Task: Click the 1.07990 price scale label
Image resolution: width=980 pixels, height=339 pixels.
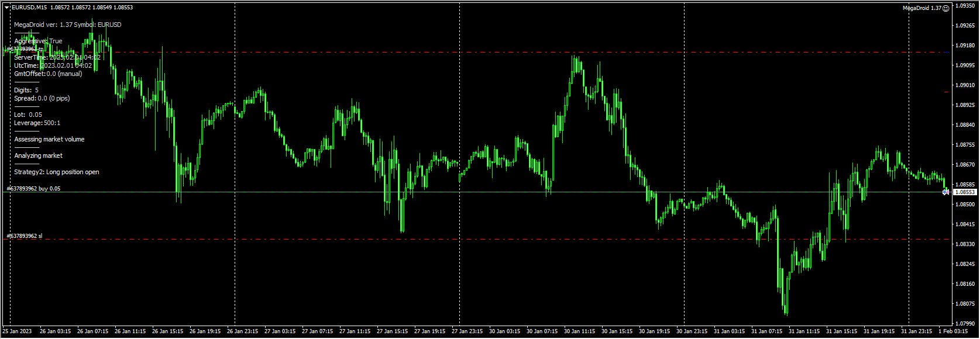Action: pos(965,324)
